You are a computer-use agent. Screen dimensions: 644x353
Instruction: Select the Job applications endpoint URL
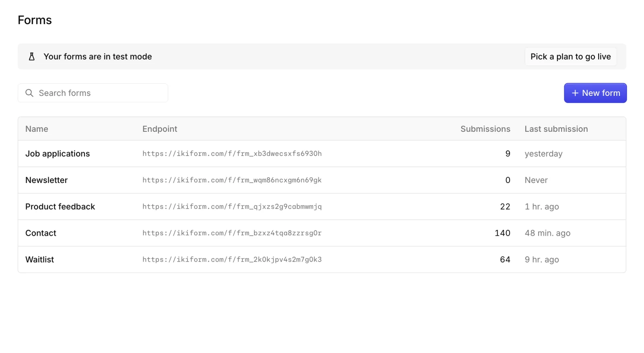tap(232, 154)
